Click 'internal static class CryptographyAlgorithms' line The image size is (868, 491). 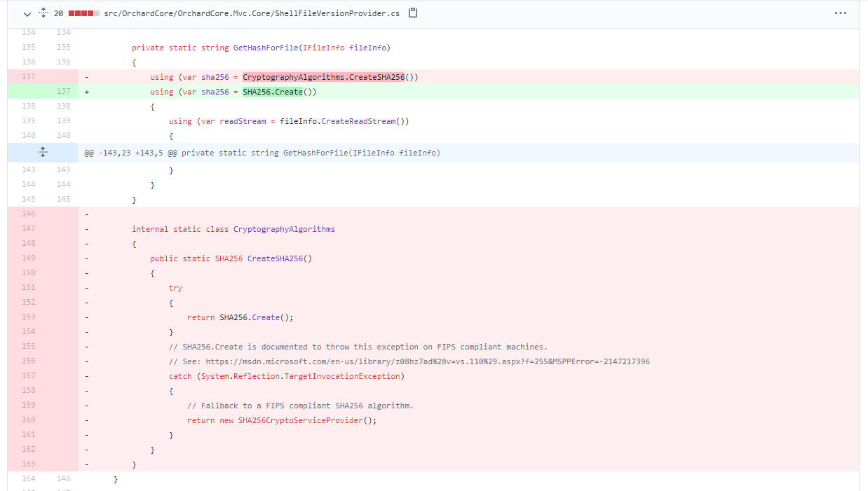point(233,229)
